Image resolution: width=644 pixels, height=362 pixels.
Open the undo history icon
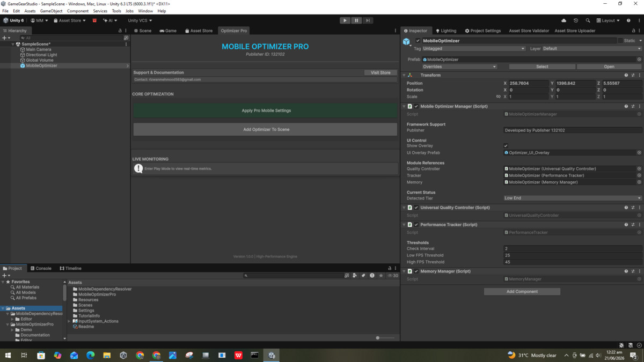(576, 20)
